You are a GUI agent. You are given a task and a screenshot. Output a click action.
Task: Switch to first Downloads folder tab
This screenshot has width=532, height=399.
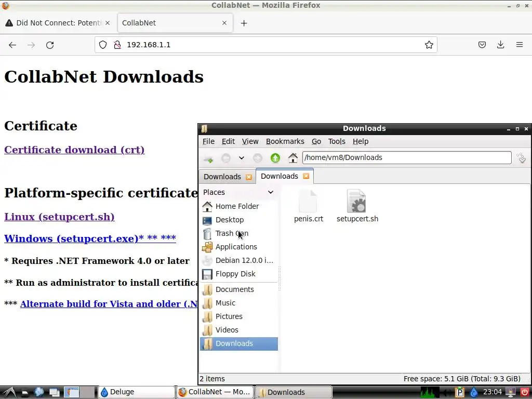coord(222,177)
